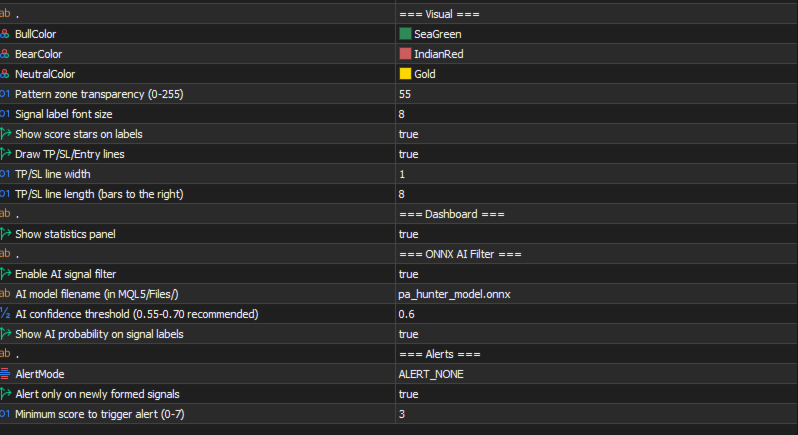Toggle the Draw TP/SL/Entry lines true value
798x435 pixels.
(x=408, y=154)
